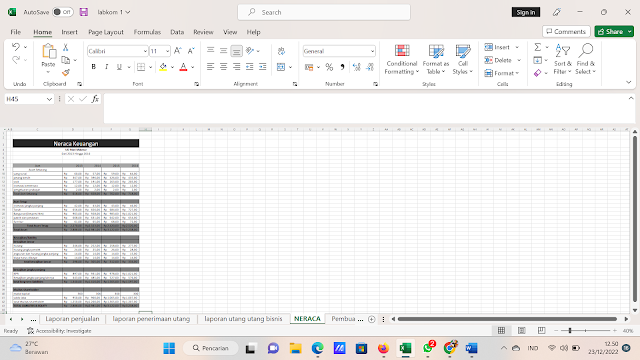This screenshot has width=640, height=360.
Task: Click the Insert Function fx icon
Action: pos(95,99)
